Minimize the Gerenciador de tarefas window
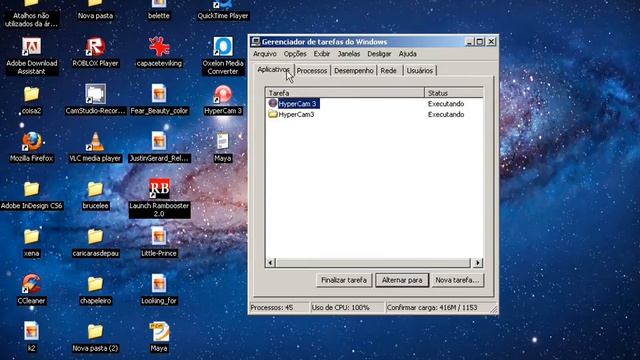 (469, 42)
